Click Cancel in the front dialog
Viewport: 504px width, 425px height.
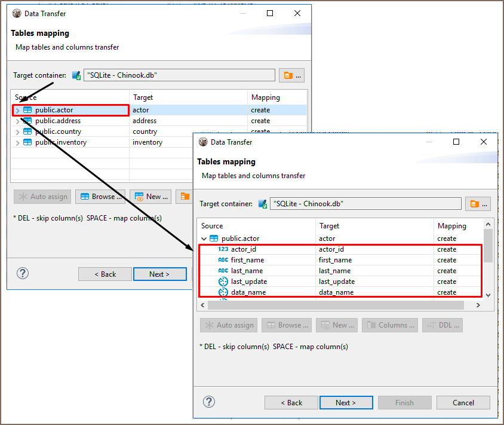463,402
